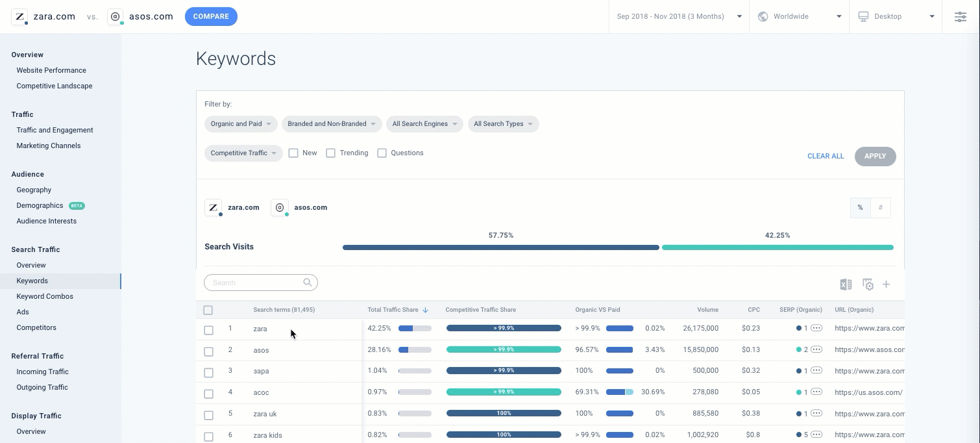Select all rows with header checkbox
980x443 pixels.
(208, 310)
